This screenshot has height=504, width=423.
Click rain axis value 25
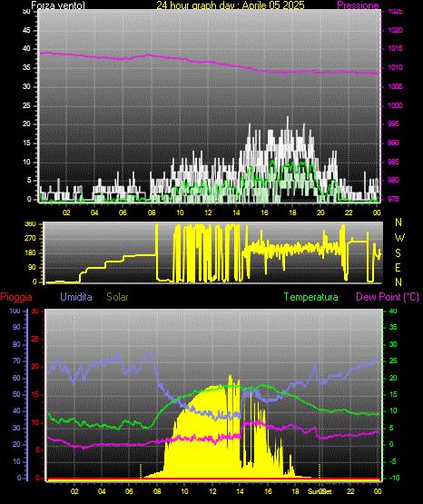coord(34,339)
